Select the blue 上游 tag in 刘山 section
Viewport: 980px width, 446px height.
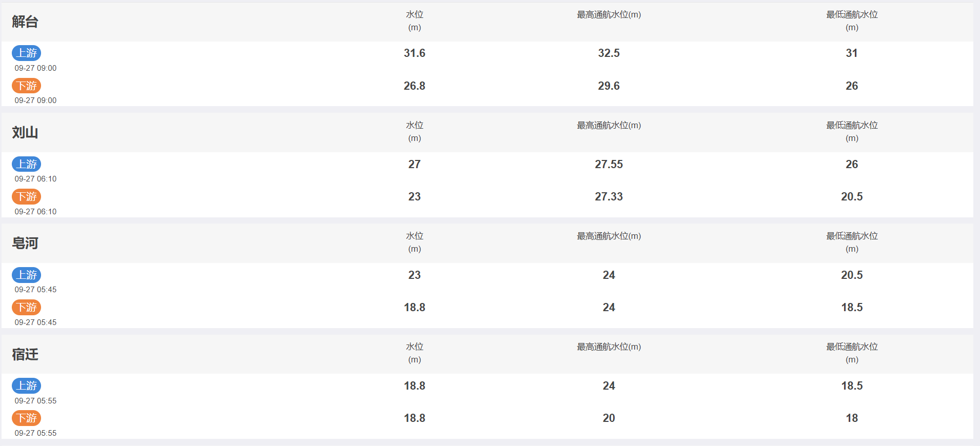point(27,164)
